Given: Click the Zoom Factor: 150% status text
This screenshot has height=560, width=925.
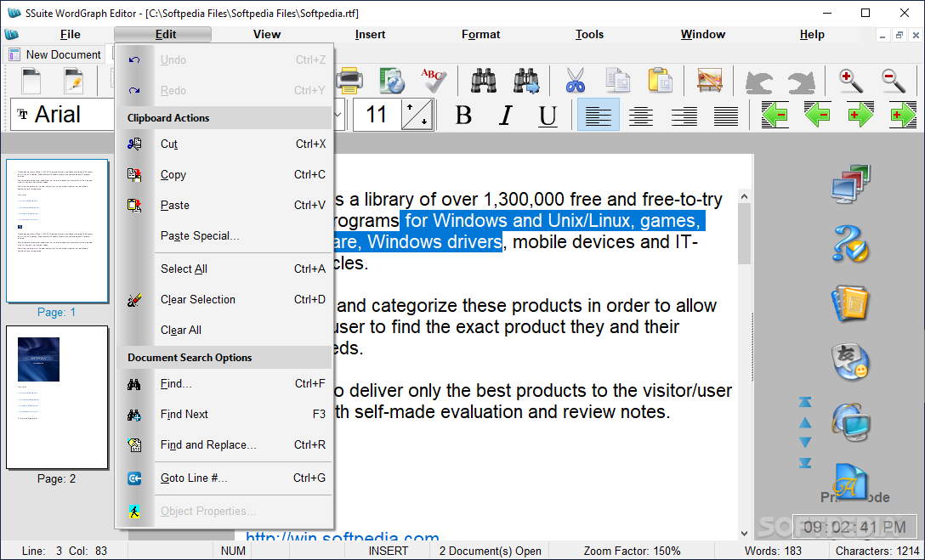Looking at the screenshot, I should click(x=632, y=552).
